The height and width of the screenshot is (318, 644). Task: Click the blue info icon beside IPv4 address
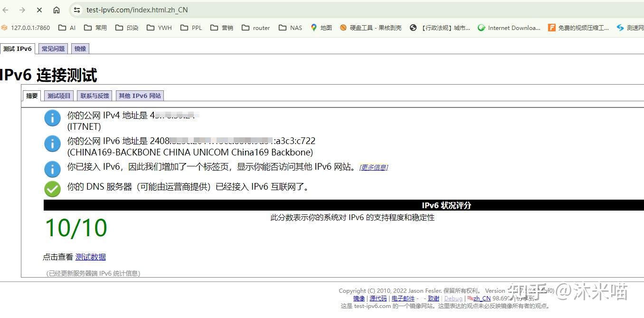[x=52, y=118]
